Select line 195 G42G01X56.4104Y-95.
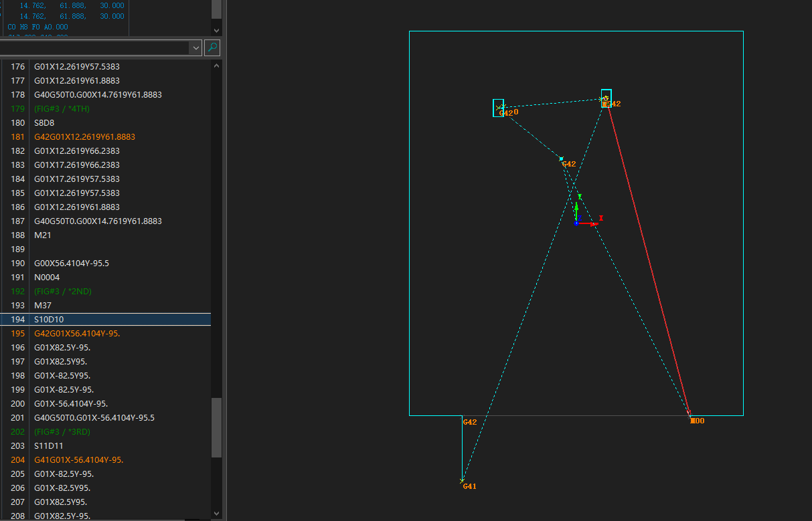 point(77,333)
